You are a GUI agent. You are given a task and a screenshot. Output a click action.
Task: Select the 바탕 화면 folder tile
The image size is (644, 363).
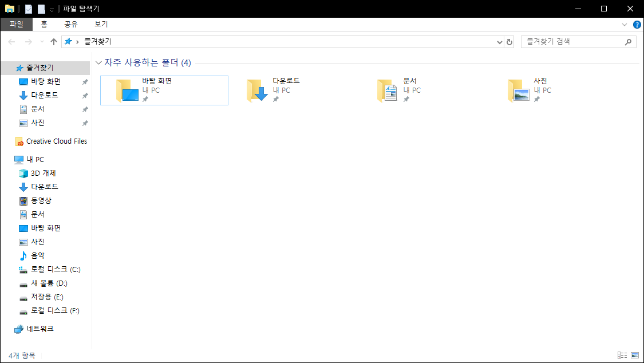pyautogui.click(x=164, y=90)
